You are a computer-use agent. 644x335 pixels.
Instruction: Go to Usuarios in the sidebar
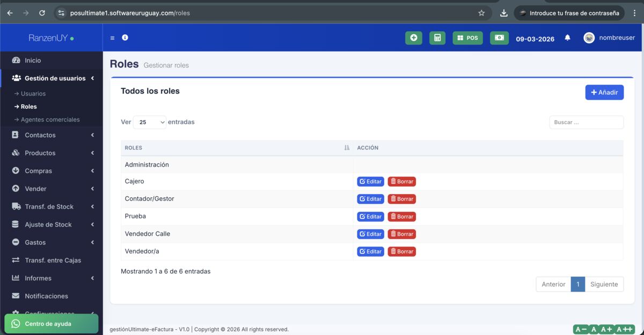pyautogui.click(x=33, y=94)
